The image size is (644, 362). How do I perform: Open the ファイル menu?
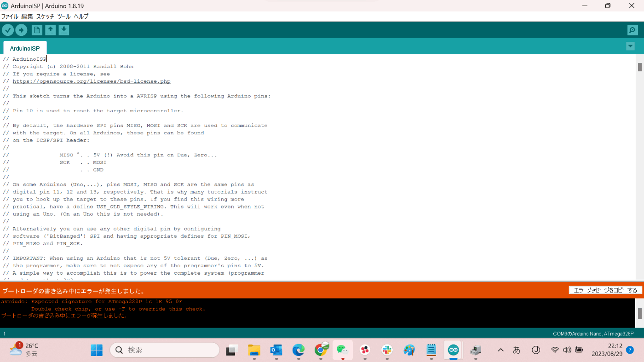coord(10,17)
